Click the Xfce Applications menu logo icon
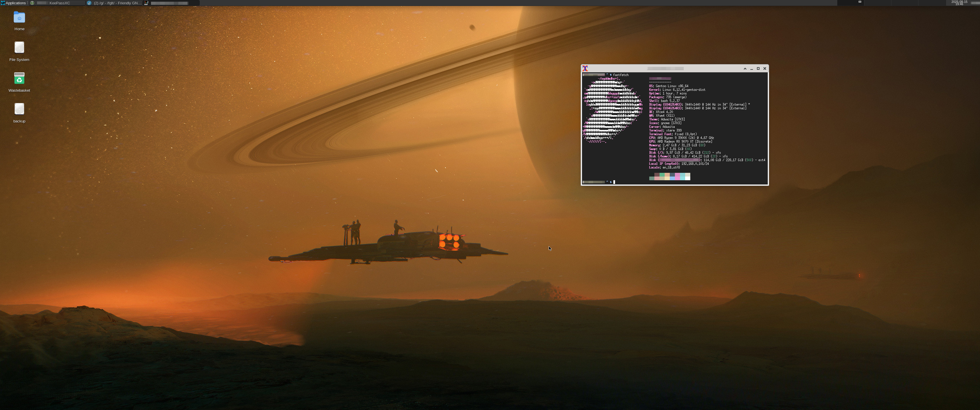The height and width of the screenshot is (410, 980). 3,3
